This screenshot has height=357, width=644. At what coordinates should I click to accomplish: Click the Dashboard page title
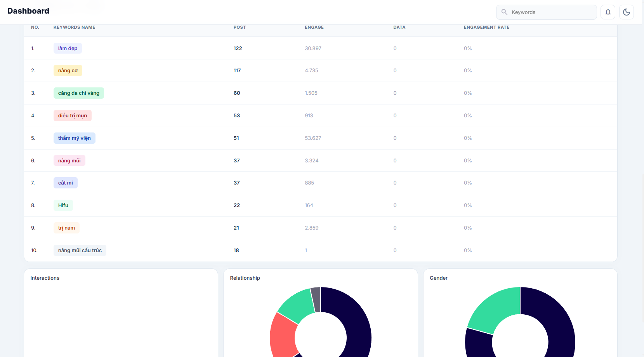[28, 11]
